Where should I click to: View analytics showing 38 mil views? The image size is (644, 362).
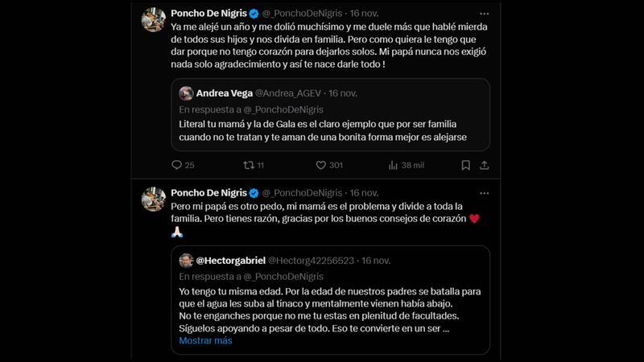tap(394, 166)
